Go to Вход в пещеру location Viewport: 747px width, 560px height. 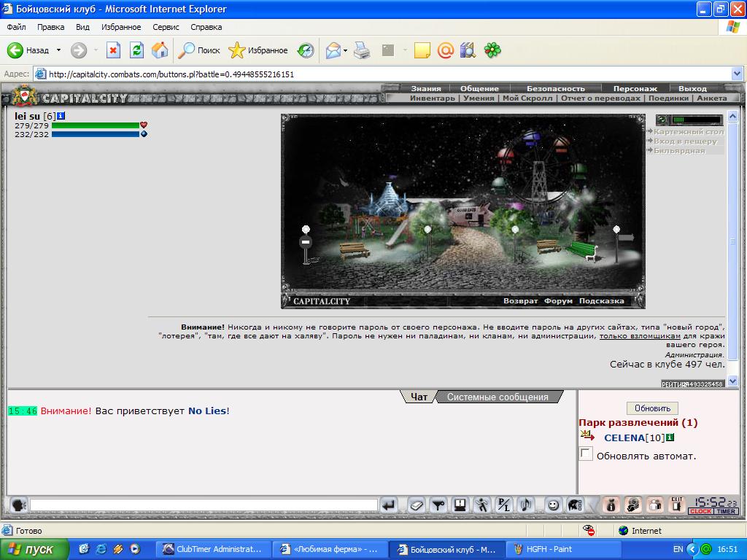pyautogui.click(x=685, y=141)
